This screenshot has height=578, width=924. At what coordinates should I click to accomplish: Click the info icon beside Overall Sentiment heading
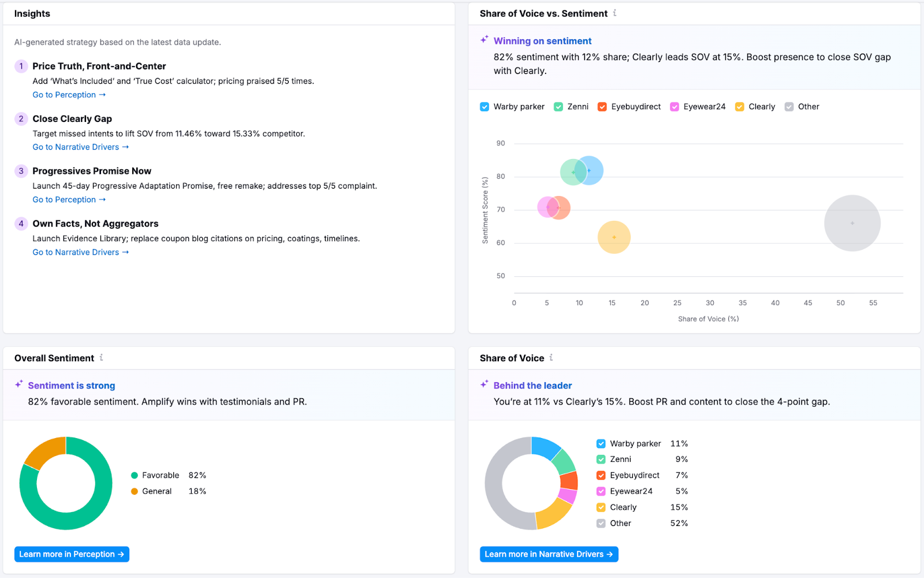pyautogui.click(x=102, y=358)
